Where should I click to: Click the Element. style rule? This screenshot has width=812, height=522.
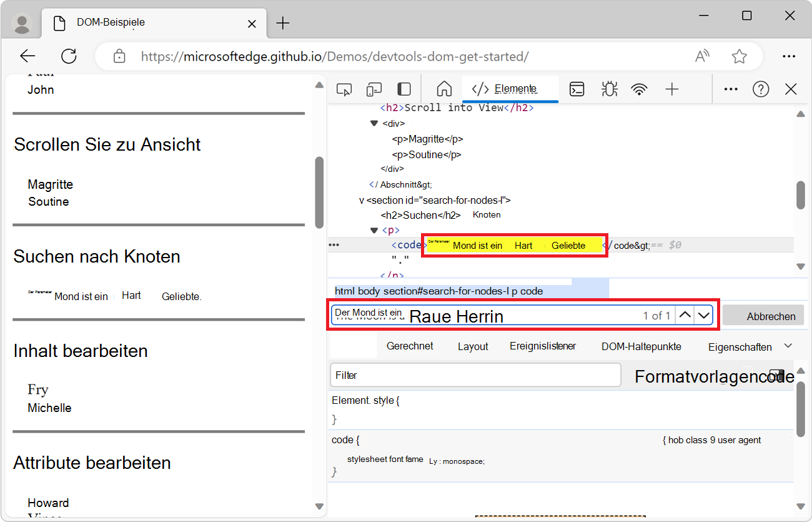(365, 400)
